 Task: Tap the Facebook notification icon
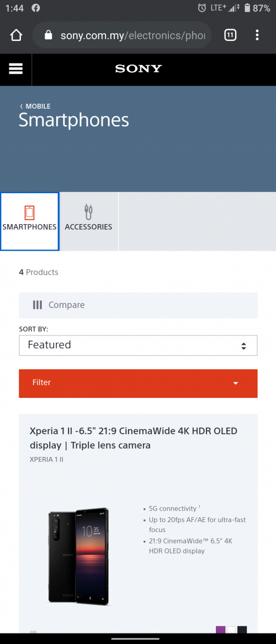[x=36, y=8]
